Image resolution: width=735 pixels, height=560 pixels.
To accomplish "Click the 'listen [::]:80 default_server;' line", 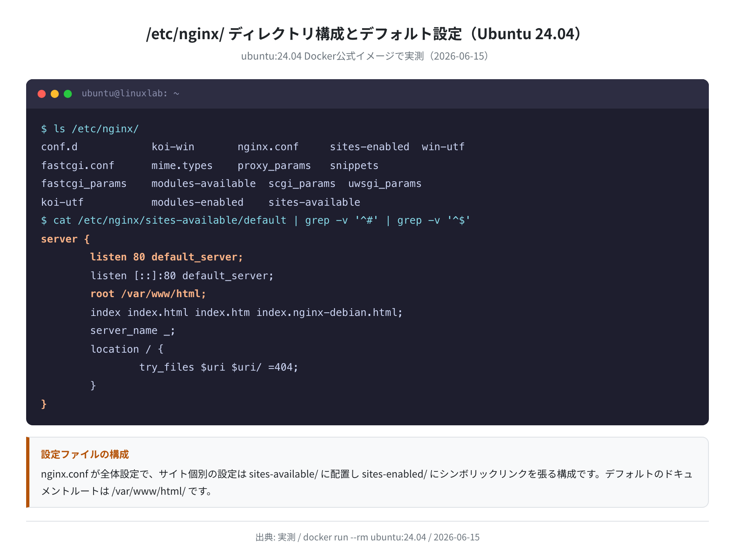I will [x=182, y=276].
